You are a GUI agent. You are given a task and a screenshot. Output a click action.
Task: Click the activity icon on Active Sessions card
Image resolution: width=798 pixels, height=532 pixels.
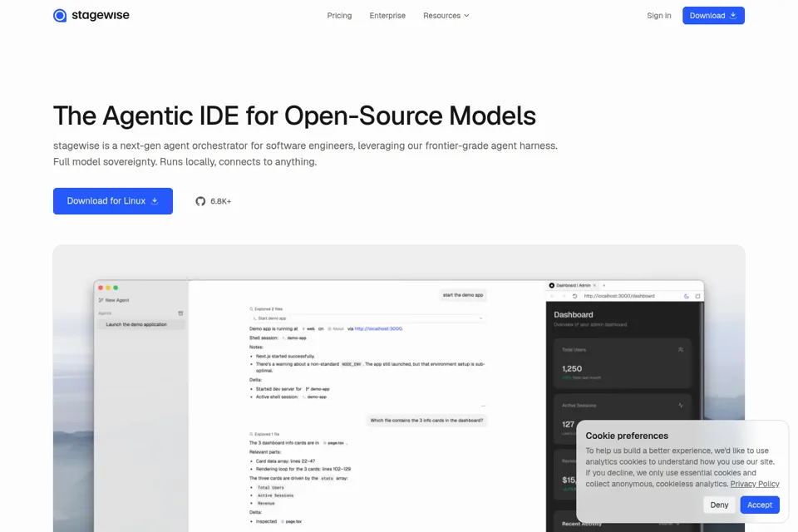[681, 406]
